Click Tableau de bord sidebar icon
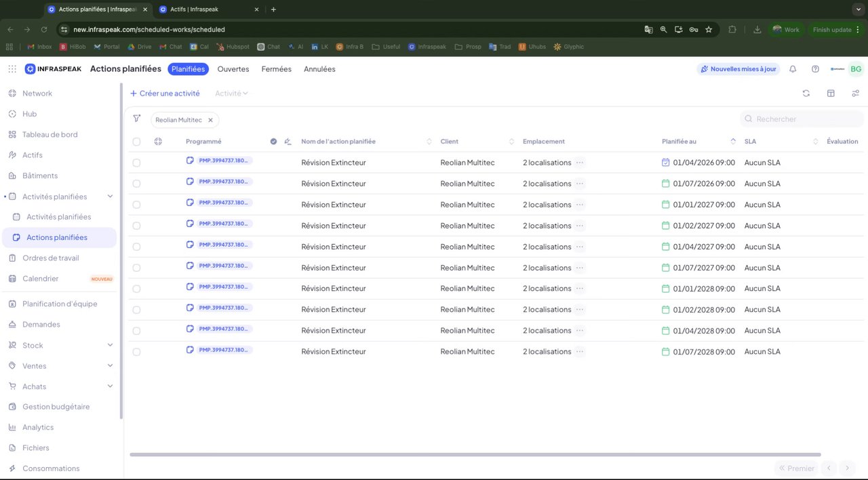The width and height of the screenshot is (868, 480). coord(12,134)
